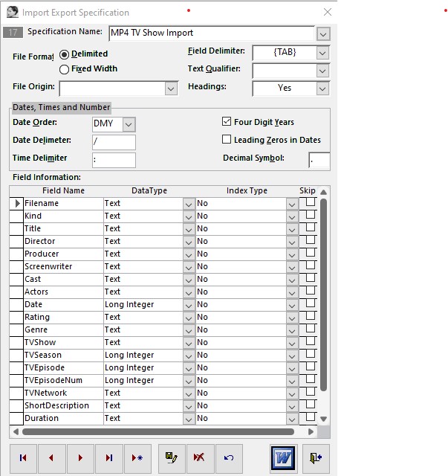Click the form icon in the title bar

[x=13, y=12]
